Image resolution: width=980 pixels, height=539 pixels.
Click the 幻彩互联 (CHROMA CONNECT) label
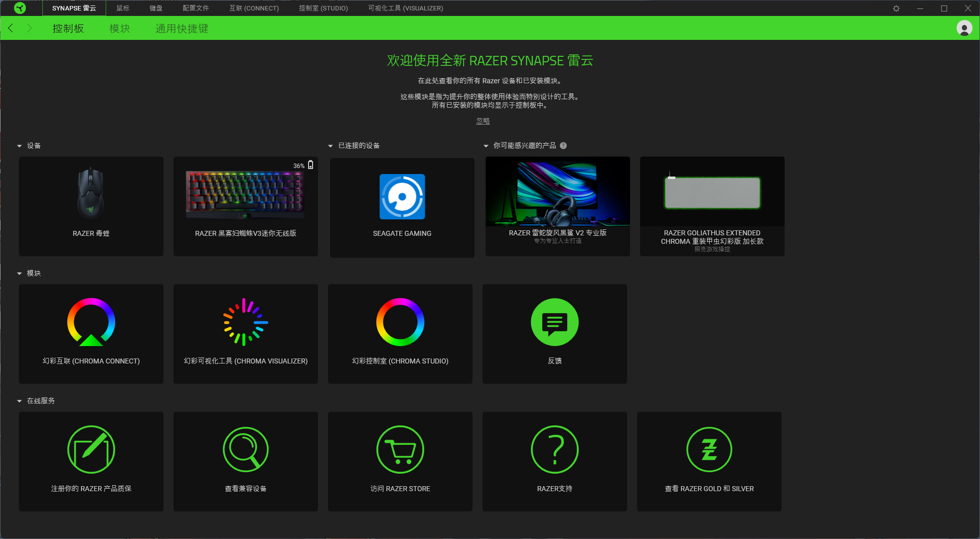coord(91,361)
